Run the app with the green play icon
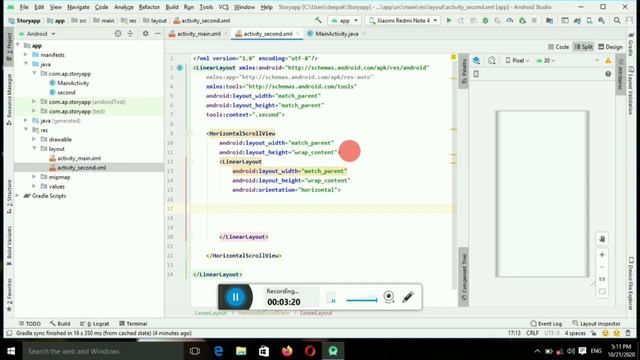The width and height of the screenshot is (640, 360). click(449, 20)
